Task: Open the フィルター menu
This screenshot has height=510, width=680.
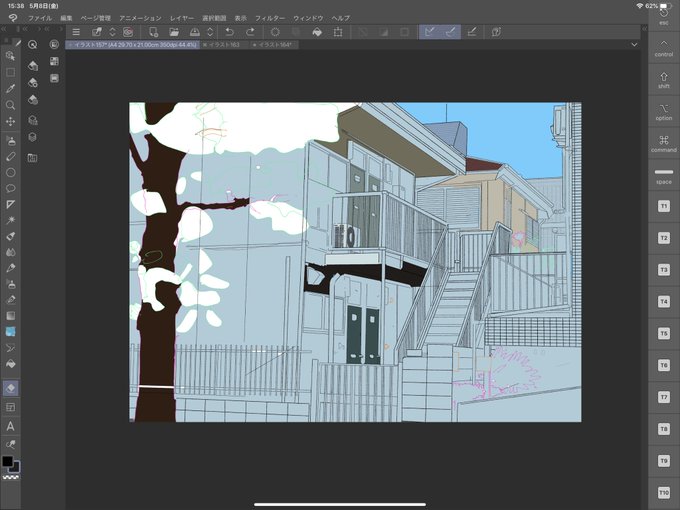Action: (x=270, y=18)
